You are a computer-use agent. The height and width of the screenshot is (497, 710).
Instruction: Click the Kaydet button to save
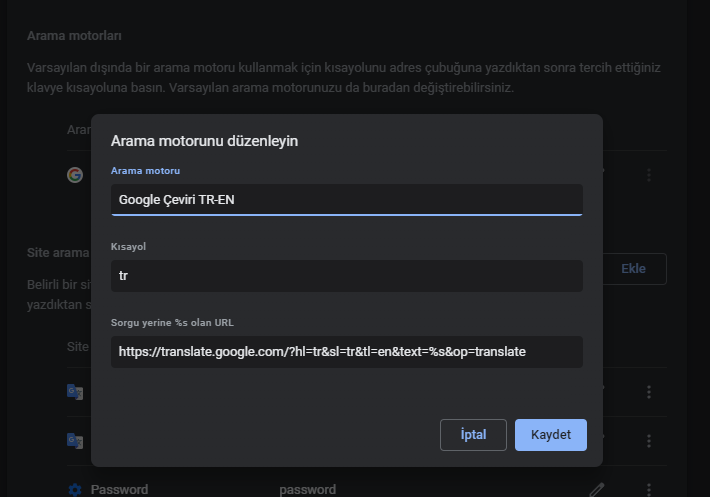point(551,435)
